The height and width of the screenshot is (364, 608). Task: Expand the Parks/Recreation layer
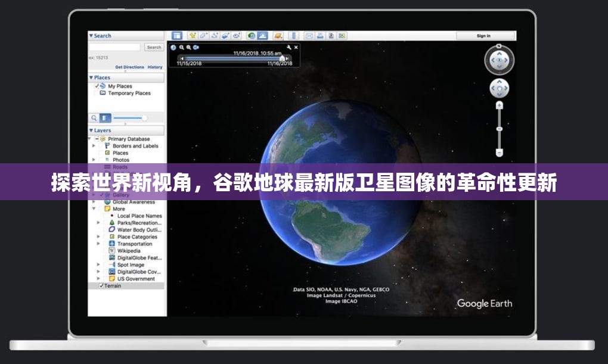(x=98, y=223)
